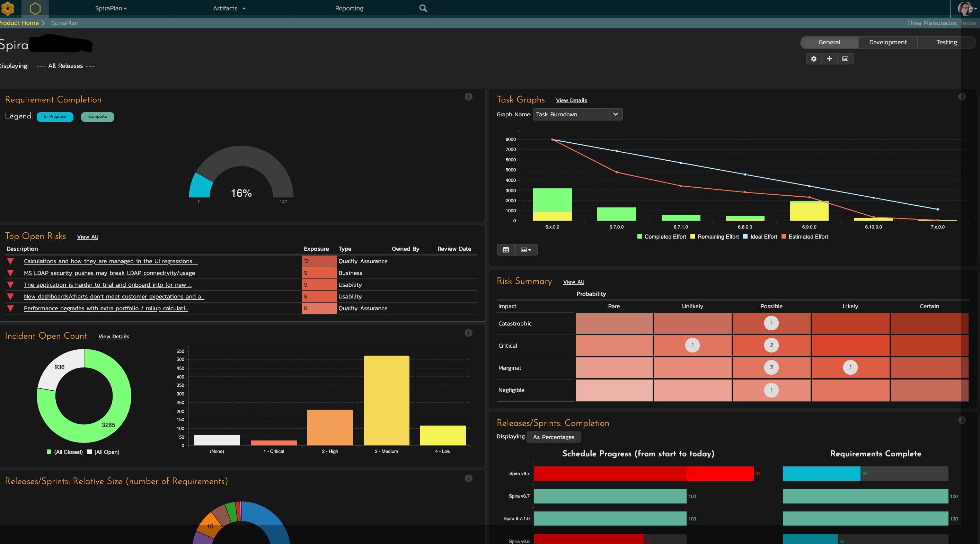Click View All link for Top Open Risks
The image size is (980, 544).
click(x=88, y=237)
